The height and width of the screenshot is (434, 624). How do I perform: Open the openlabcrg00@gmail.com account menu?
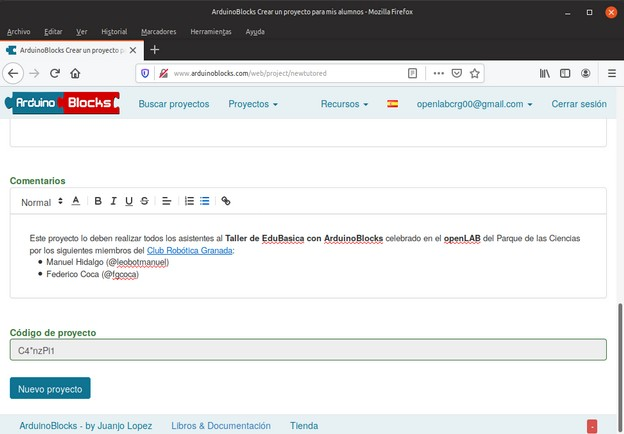pos(474,104)
